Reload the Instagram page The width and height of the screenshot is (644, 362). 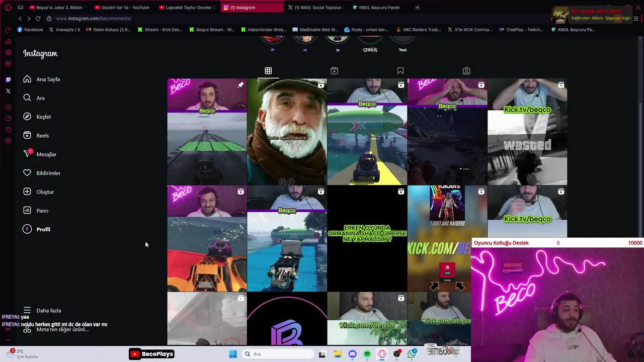coord(38,19)
